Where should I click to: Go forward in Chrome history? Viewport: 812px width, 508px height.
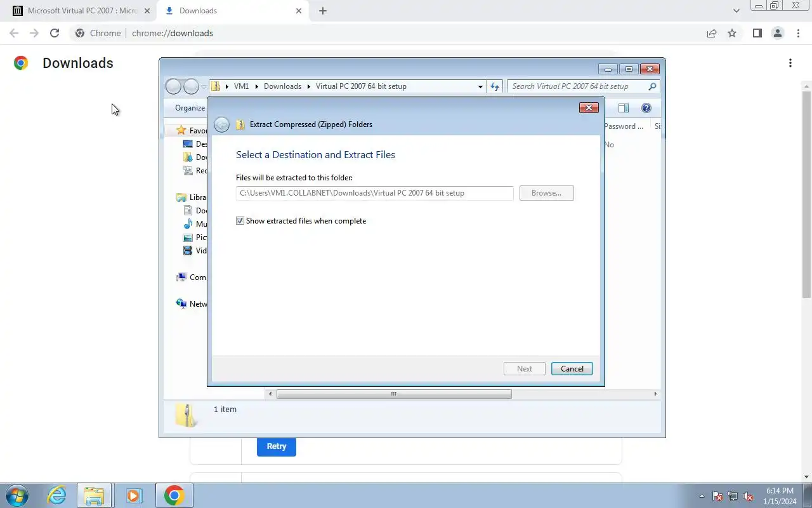[34, 33]
